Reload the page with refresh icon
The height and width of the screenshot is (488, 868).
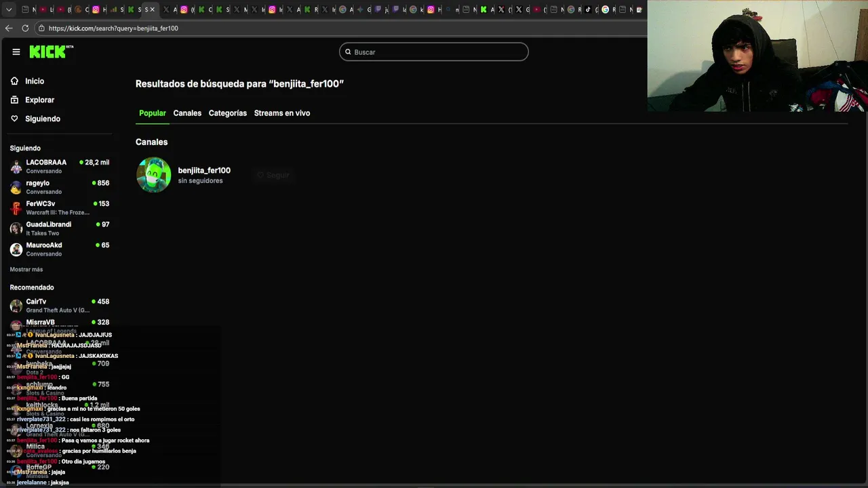(x=25, y=28)
